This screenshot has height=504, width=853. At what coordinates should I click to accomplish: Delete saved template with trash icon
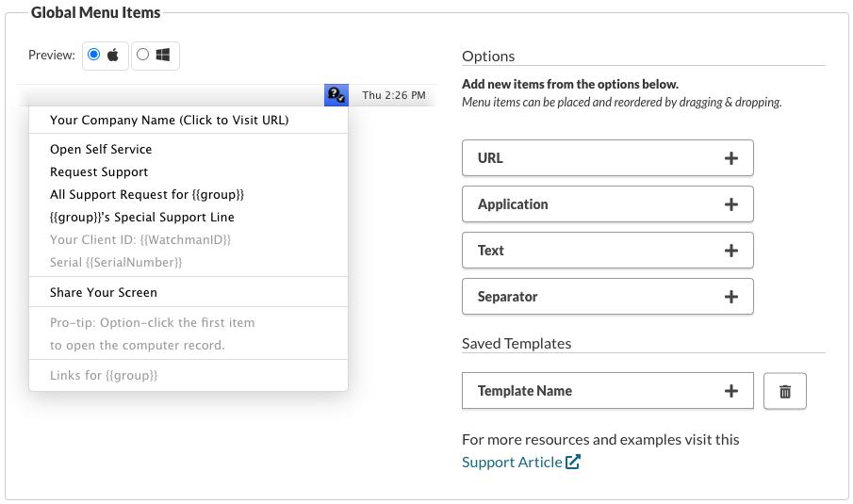coord(785,391)
